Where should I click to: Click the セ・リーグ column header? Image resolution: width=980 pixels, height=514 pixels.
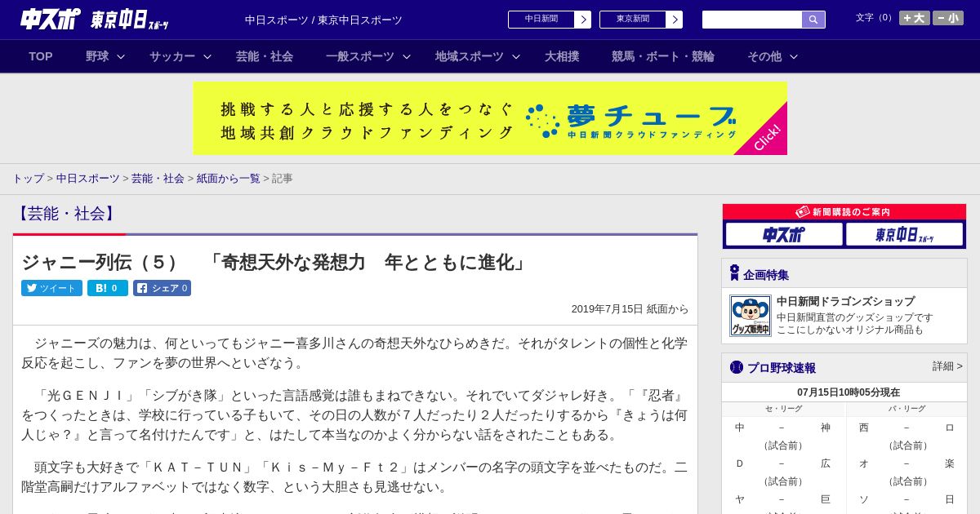tap(783, 409)
